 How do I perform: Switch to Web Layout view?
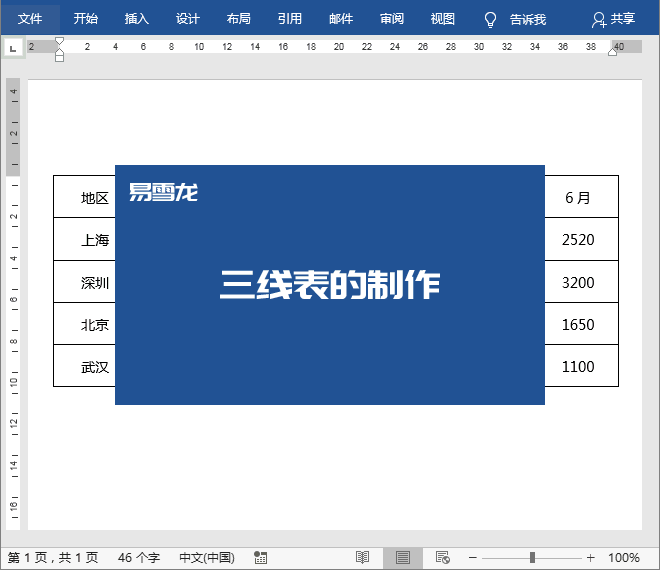click(443, 558)
